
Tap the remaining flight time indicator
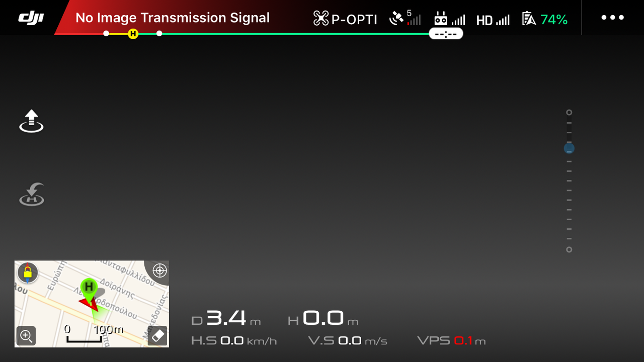click(x=446, y=34)
